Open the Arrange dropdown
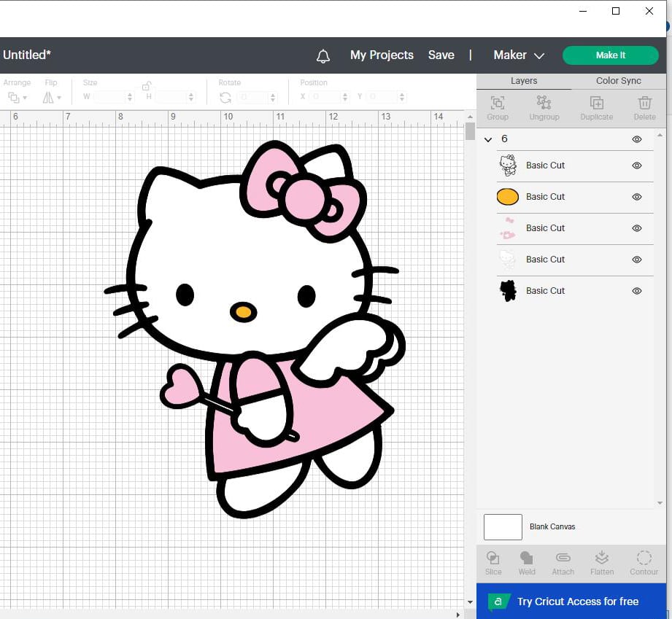Screen dimensions: 672x619 click(17, 97)
